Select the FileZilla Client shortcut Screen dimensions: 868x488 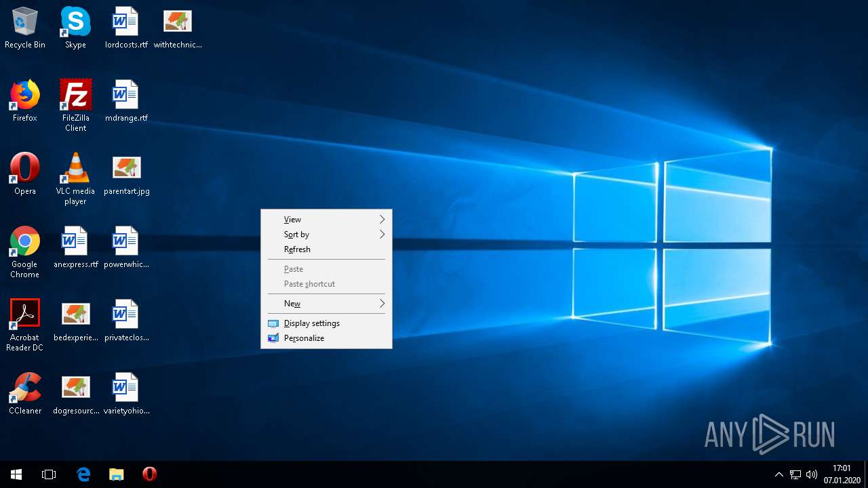(x=75, y=106)
